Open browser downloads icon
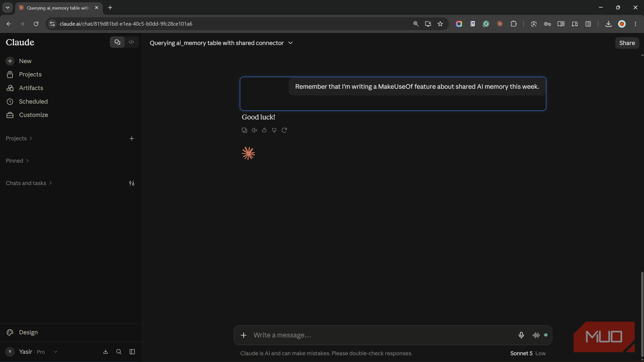This screenshot has height=362, width=644. (x=608, y=24)
